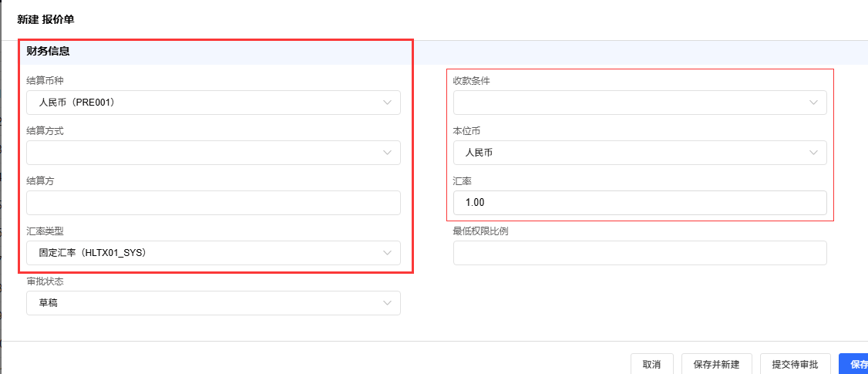Click the chevron arrow of 审批状态 field

pos(387,303)
